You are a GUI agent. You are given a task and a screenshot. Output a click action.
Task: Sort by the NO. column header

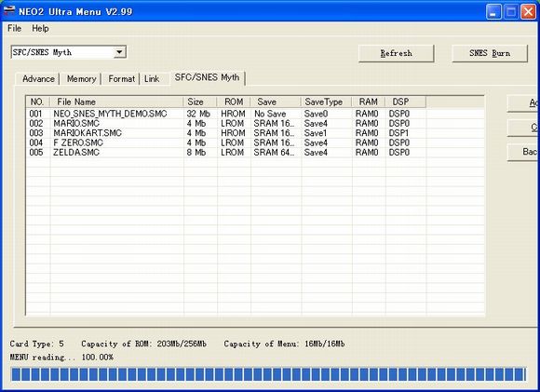(x=37, y=102)
